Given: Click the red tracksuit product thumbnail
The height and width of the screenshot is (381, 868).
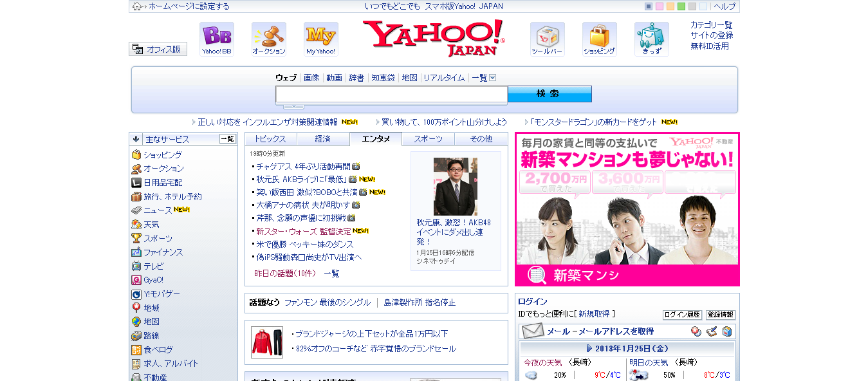Looking at the screenshot, I should pyautogui.click(x=267, y=342).
